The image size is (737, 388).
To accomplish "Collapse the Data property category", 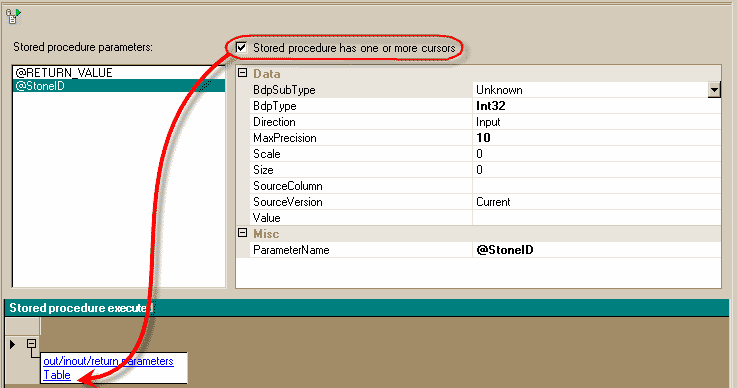I will pyautogui.click(x=243, y=73).
